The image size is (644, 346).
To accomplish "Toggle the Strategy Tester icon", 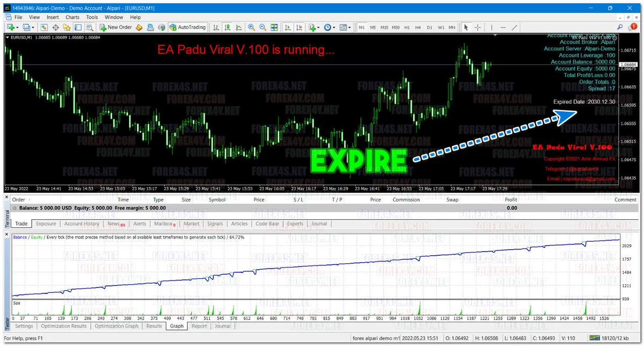I will 89,27.
